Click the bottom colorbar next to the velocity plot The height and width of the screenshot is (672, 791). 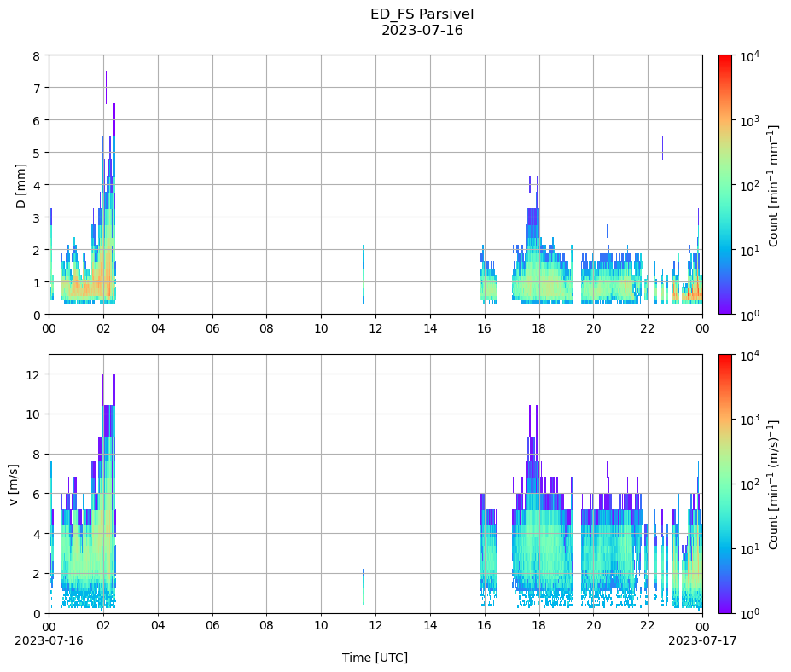pos(725,484)
